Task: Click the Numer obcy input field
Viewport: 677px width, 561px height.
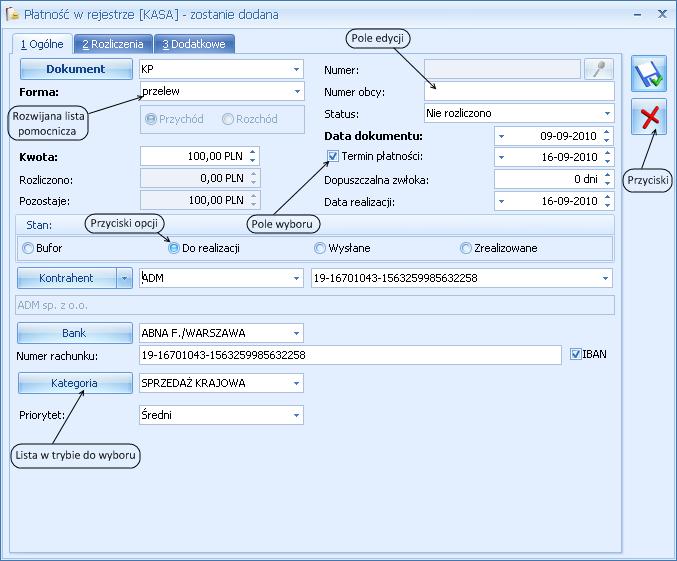Action: (x=519, y=92)
